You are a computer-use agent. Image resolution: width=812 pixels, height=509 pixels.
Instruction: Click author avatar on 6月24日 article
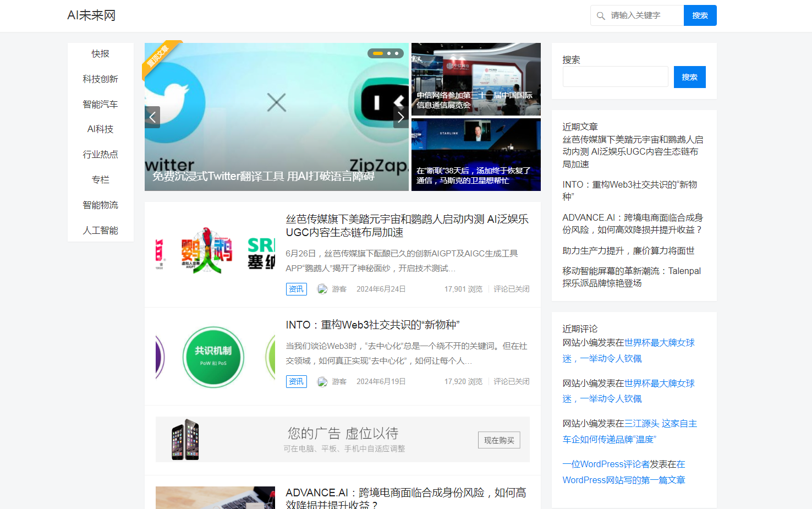pyautogui.click(x=322, y=289)
